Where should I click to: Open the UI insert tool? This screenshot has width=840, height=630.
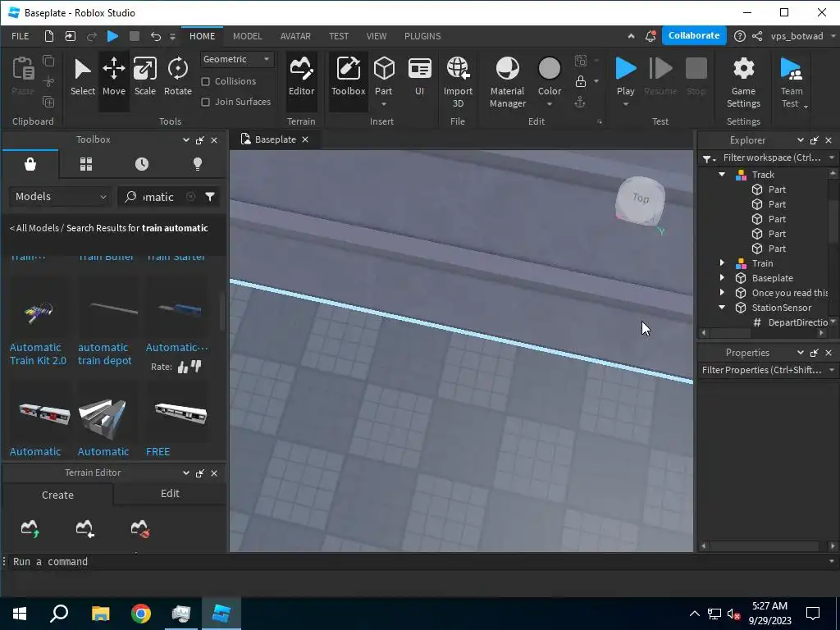419,77
